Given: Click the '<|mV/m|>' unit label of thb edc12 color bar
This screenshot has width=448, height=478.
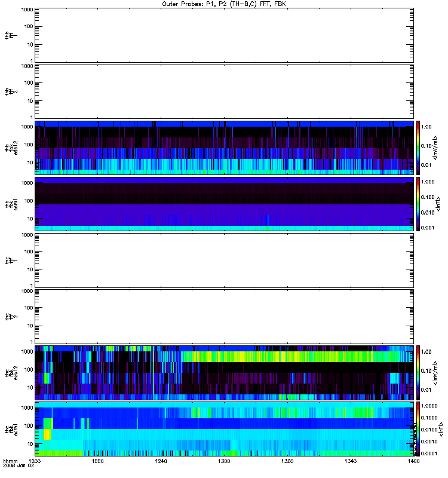Looking at the screenshot, I should pyautogui.click(x=435, y=148).
